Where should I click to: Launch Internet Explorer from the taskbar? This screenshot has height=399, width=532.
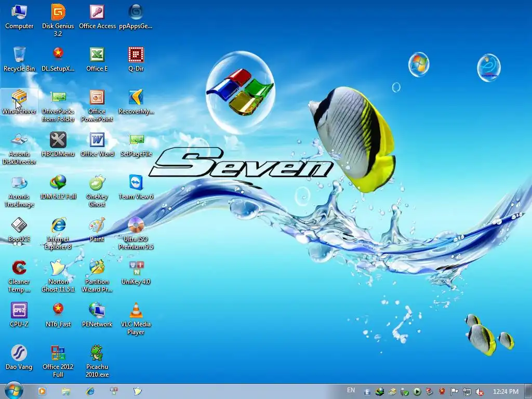(90, 391)
